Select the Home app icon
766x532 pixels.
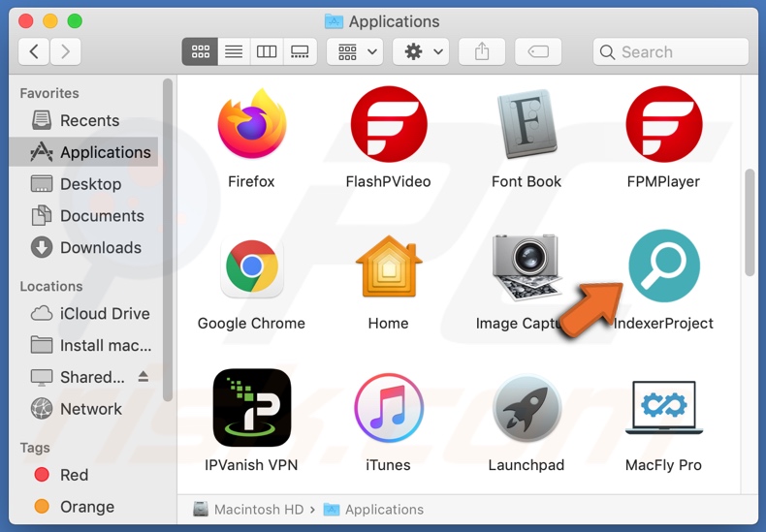pos(389,266)
